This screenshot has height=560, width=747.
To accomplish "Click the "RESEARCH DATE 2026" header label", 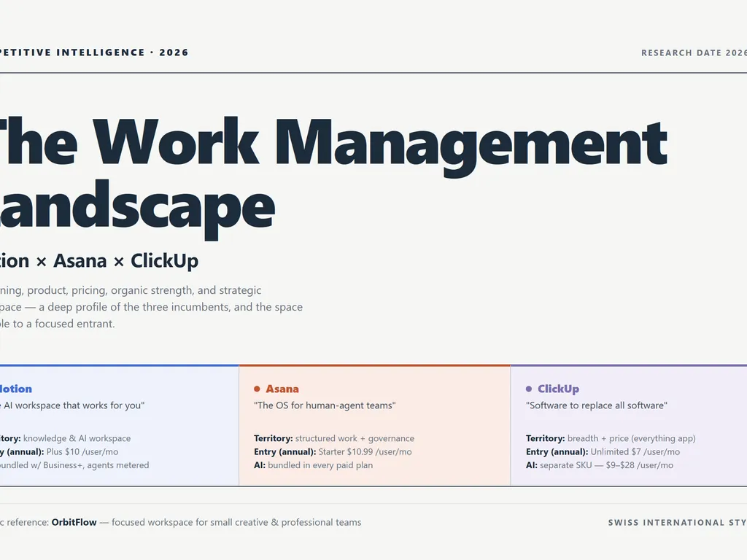I will pos(694,52).
